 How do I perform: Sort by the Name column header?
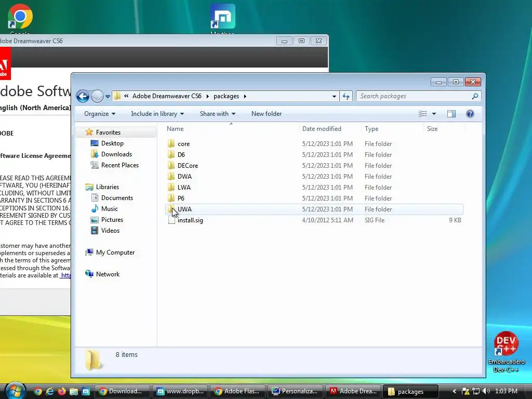coord(175,129)
